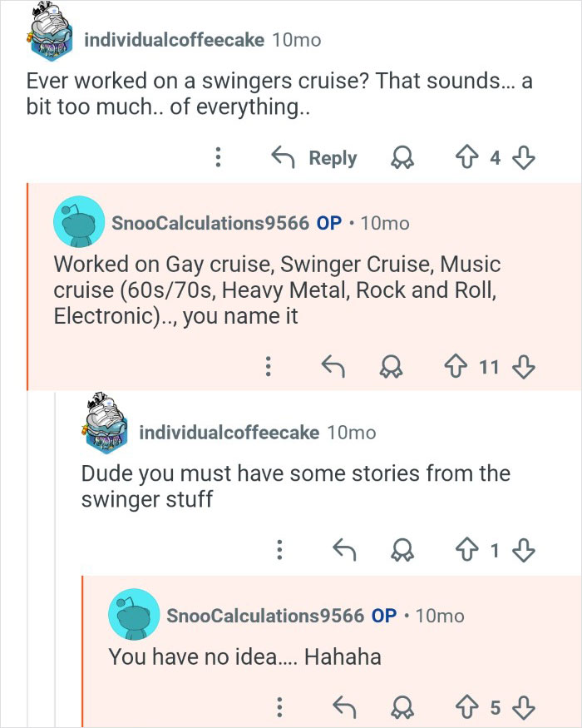
Task: Open the overflow menu under the swinger stories comment
Action: click(x=280, y=550)
